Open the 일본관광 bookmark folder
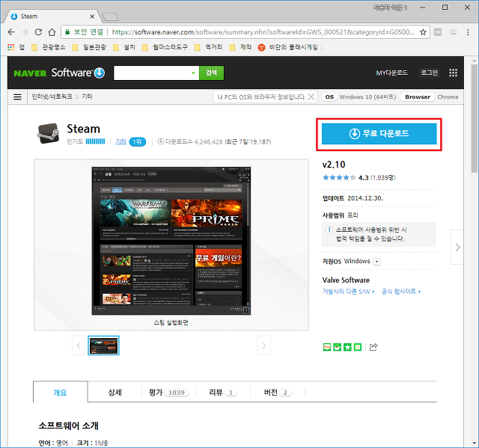479x448 pixels. [x=89, y=47]
